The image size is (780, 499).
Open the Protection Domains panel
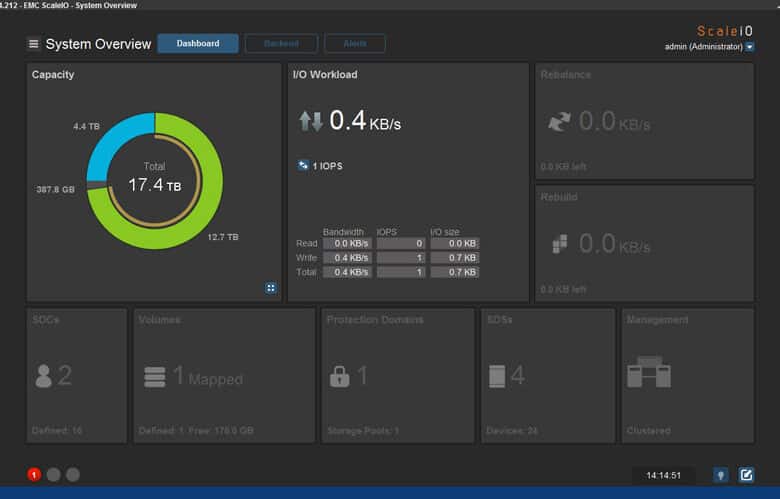point(398,376)
